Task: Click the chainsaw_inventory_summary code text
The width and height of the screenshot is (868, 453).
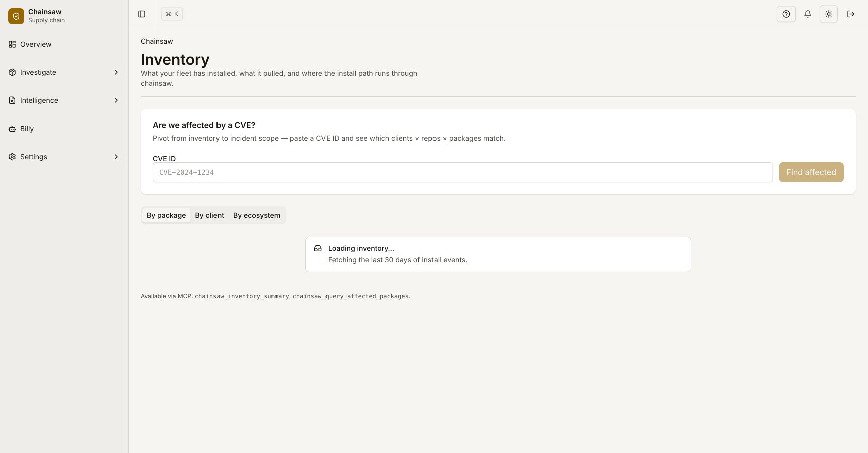Action: [x=242, y=296]
